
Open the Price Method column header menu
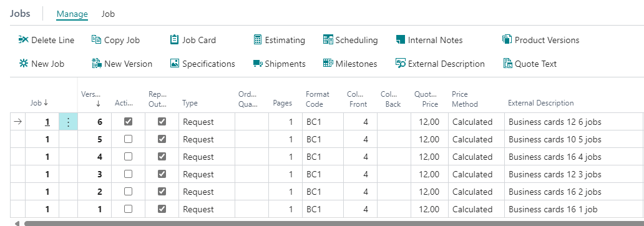(x=464, y=99)
